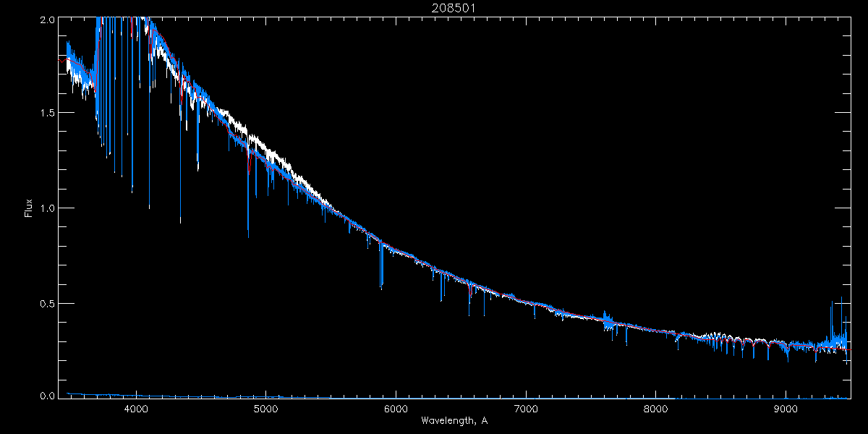Click the 5000 wavelength tick label
The width and height of the screenshot is (868, 434).
[x=266, y=409]
